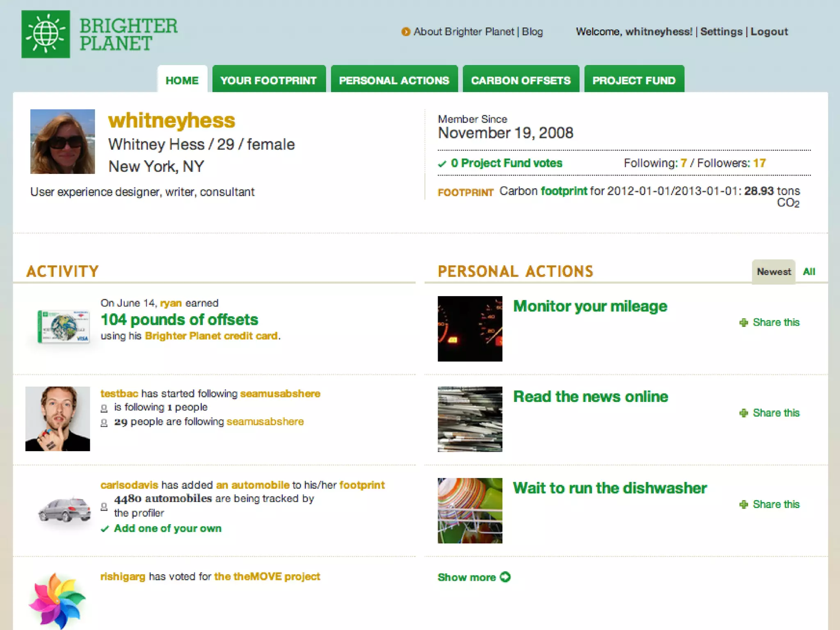
Task: Click whitneyhess profile photo thumbnail
Action: [63, 142]
